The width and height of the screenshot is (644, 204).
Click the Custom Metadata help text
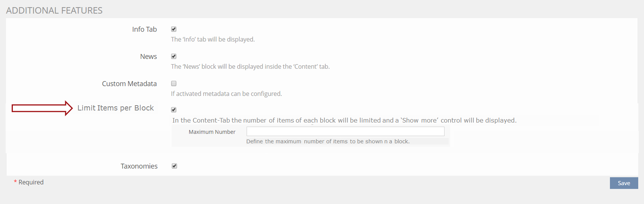coord(226,94)
